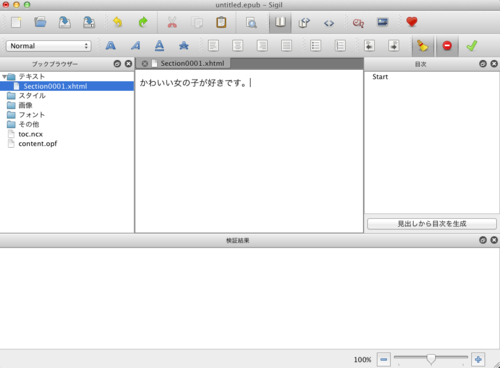Open the スタイル folder
500x368 pixels.
[32, 96]
